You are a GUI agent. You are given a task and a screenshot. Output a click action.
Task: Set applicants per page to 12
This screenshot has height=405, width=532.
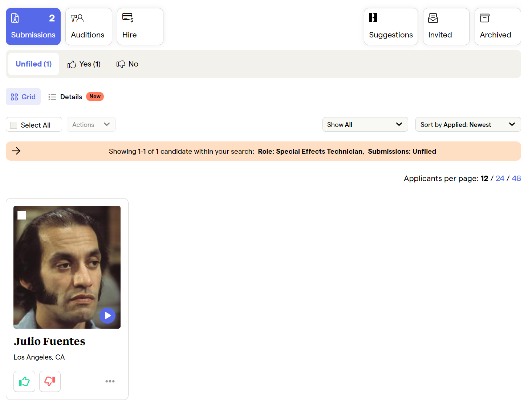click(484, 179)
